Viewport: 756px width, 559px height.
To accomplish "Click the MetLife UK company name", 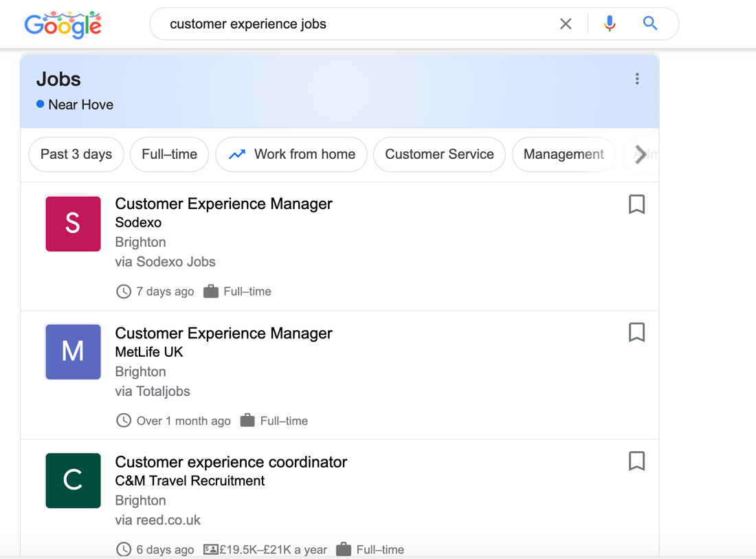I will pyautogui.click(x=149, y=352).
